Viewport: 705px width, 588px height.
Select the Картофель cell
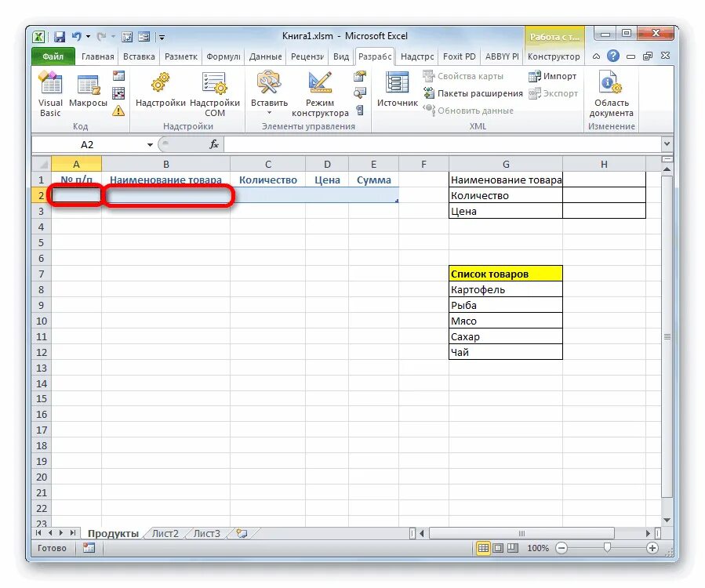pos(506,289)
